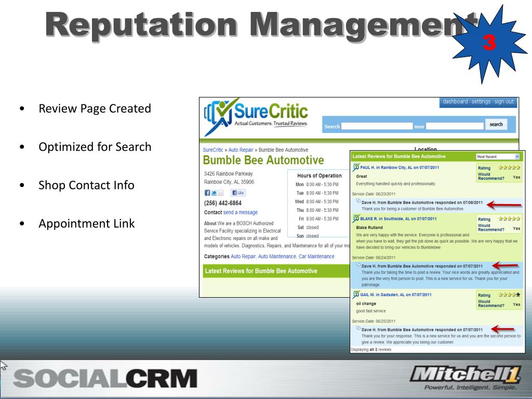Click the 'Review Page Created' bullet
The width and height of the screenshot is (532, 399).
tap(95, 109)
